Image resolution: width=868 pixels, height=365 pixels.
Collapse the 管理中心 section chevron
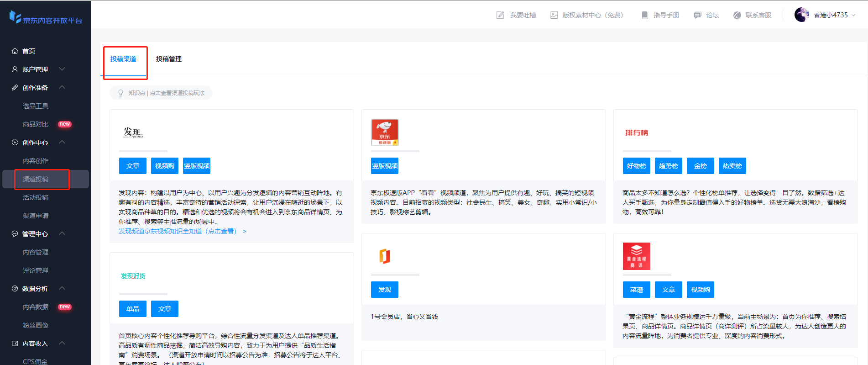62,233
